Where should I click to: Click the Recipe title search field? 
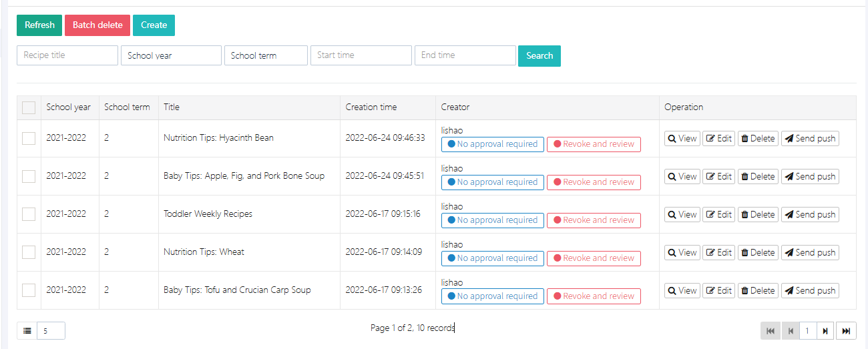[x=67, y=55]
